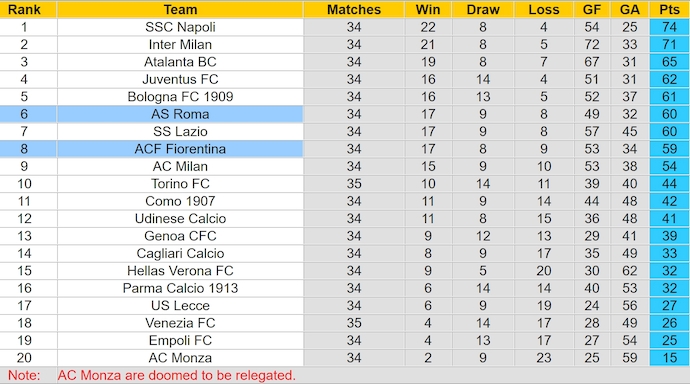Select the Venezia FC team cell
Screen dimensions: 690x384
point(180,323)
